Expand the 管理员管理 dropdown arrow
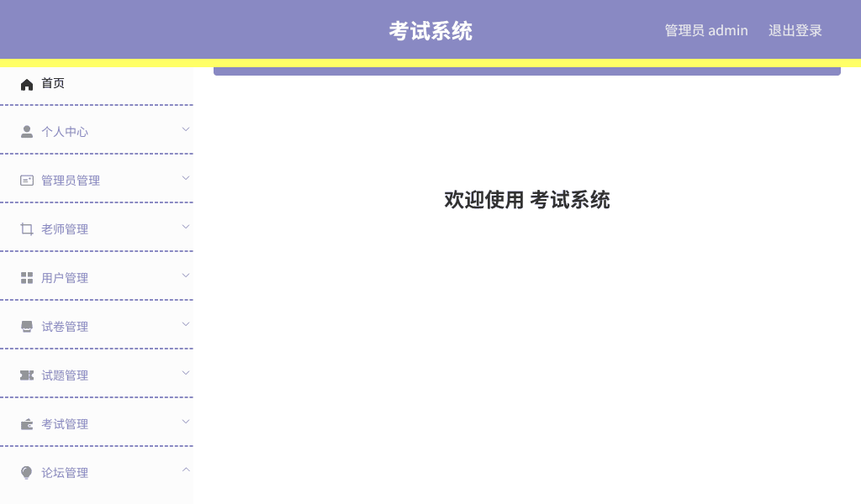Viewport: 861px width, 504px height. point(185,178)
